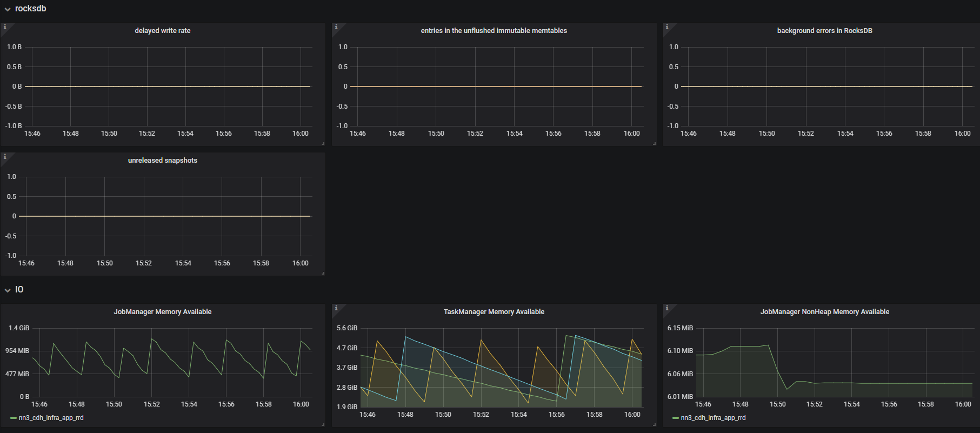Toggle nn3_cdh_infra_app_rrd series in JobManager Memory legend

(51, 418)
